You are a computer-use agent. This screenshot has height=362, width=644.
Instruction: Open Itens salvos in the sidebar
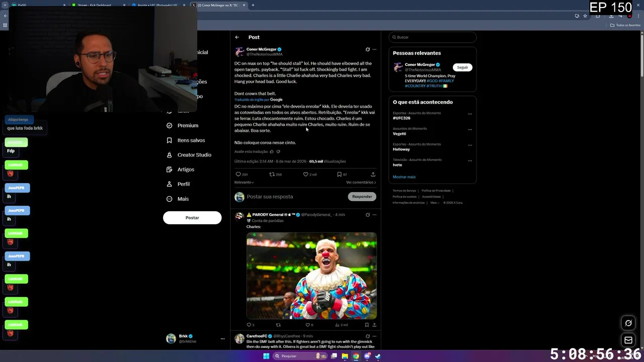pyautogui.click(x=186, y=140)
